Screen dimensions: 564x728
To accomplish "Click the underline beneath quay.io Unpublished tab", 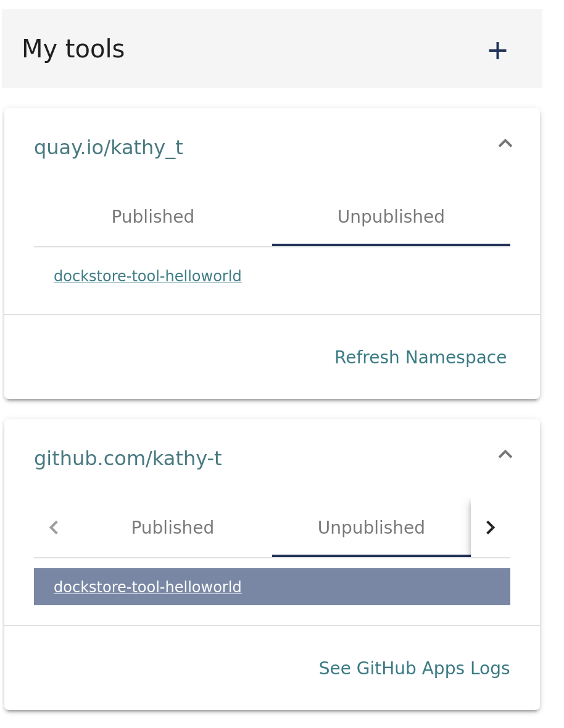I will coord(391,245).
